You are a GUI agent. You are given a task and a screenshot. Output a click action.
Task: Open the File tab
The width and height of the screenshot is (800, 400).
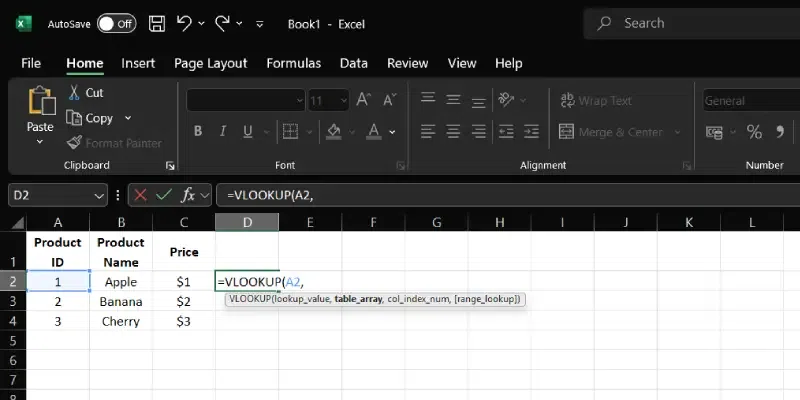point(31,63)
